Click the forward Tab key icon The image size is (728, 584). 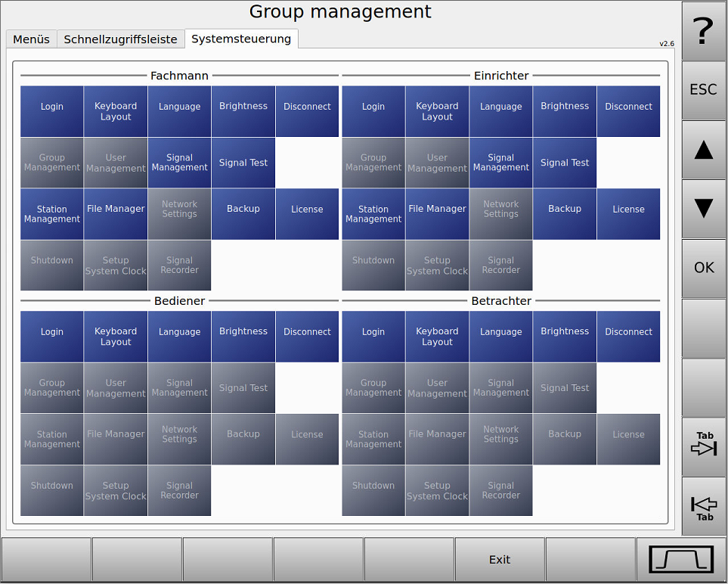[x=702, y=446]
